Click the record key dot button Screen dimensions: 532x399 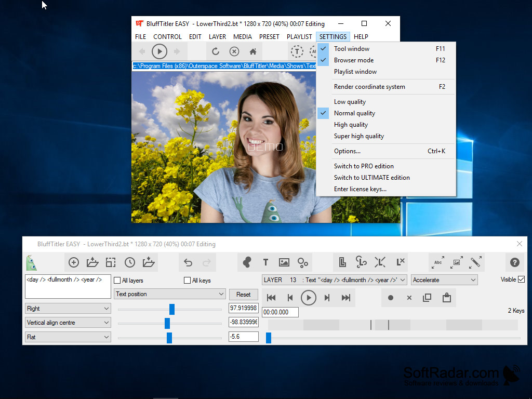pyautogui.click(x=391, y=298)
